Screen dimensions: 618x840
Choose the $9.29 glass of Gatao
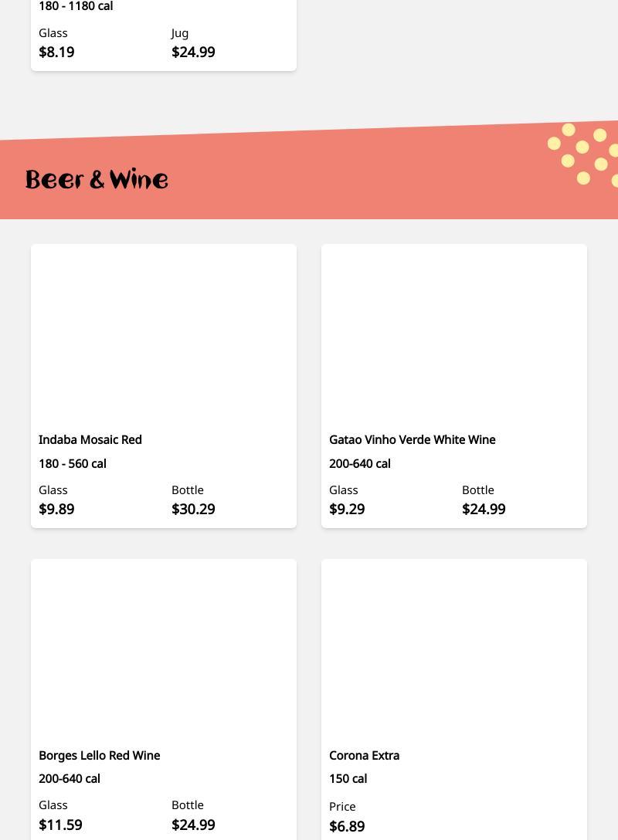tap(347, 509)
